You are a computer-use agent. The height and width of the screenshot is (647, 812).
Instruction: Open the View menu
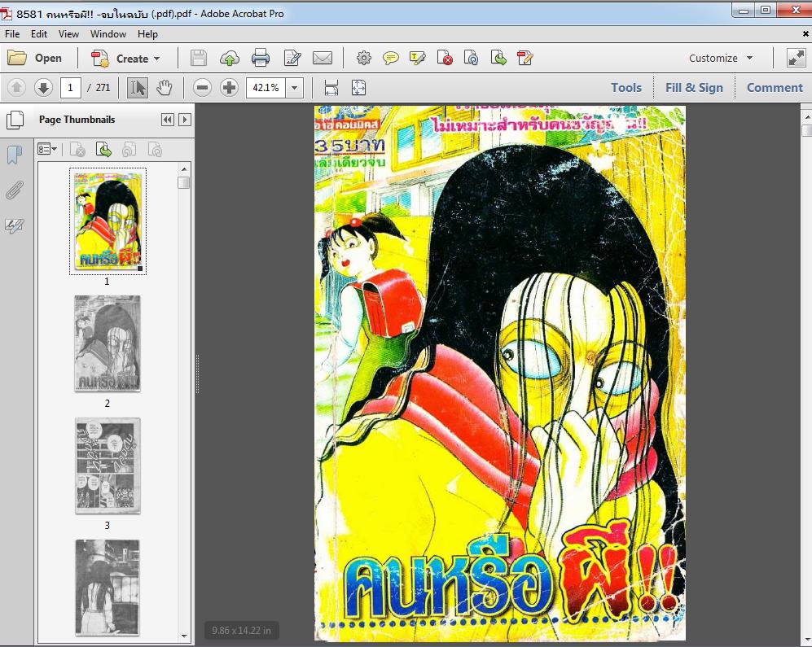click(68, 33)
